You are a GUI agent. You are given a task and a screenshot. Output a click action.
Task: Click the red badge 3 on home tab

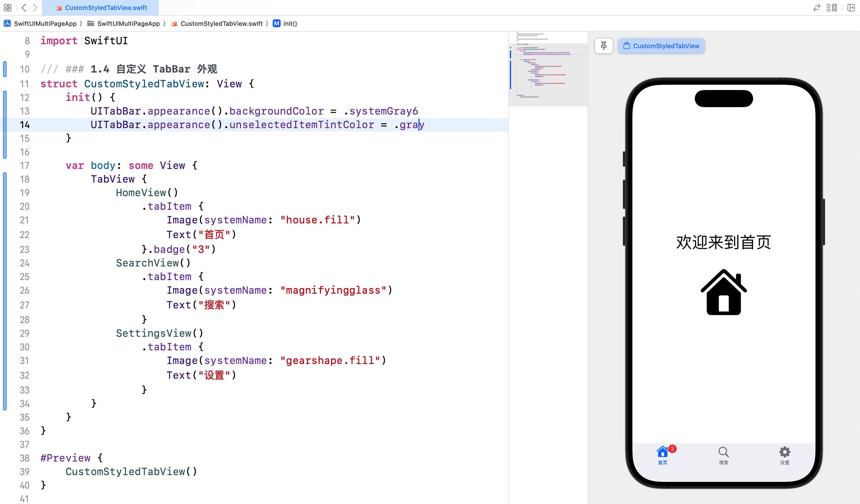click(672, 449)
